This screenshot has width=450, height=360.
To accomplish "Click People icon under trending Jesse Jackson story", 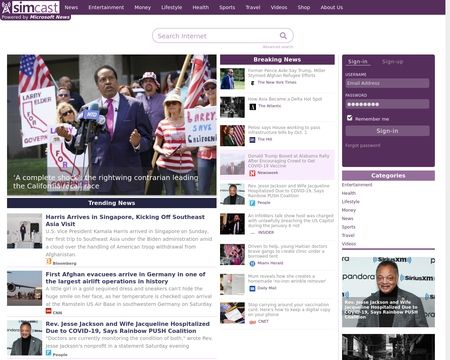I will tap(49, 353).
